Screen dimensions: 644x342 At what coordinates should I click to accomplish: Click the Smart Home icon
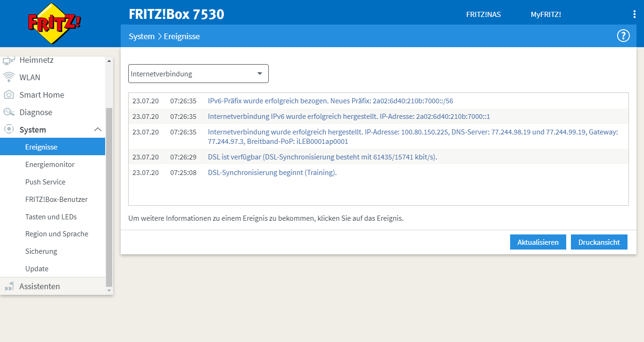tap(9, 95)
